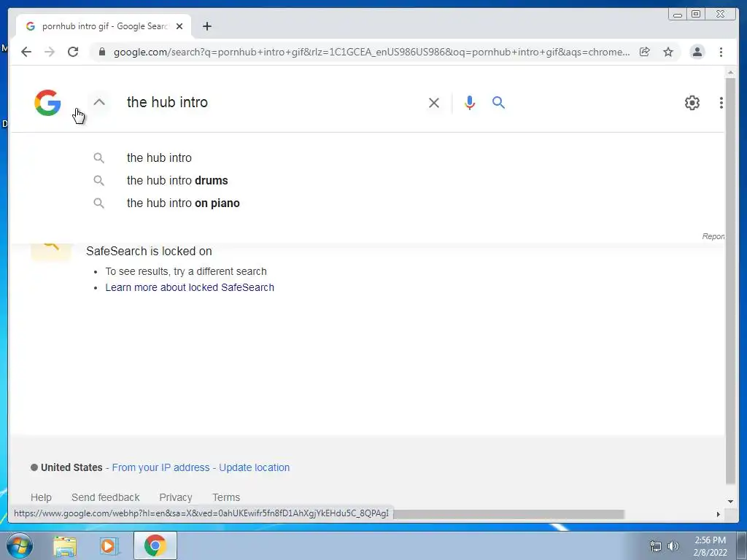This screenshot has width=747, height=560.
Task: Collapse suggestions with the up chevron
Action: coord(99,102)
